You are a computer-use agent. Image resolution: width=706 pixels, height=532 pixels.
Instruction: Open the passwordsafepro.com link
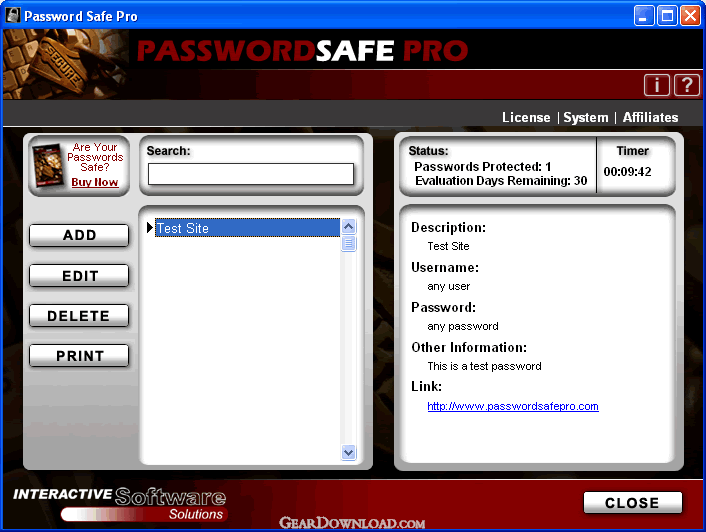coord(513,406)
